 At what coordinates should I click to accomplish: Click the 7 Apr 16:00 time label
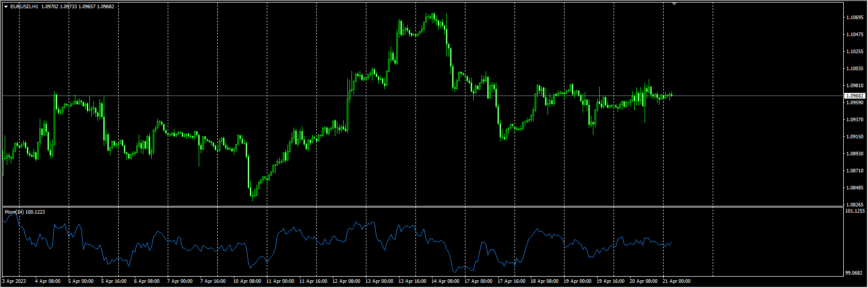point(213,281)
